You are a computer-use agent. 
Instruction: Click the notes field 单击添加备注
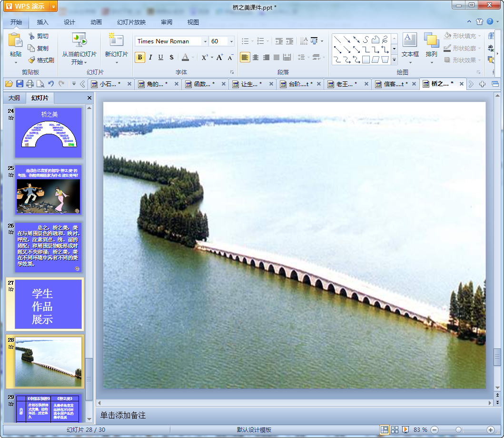tap(123, 415)
